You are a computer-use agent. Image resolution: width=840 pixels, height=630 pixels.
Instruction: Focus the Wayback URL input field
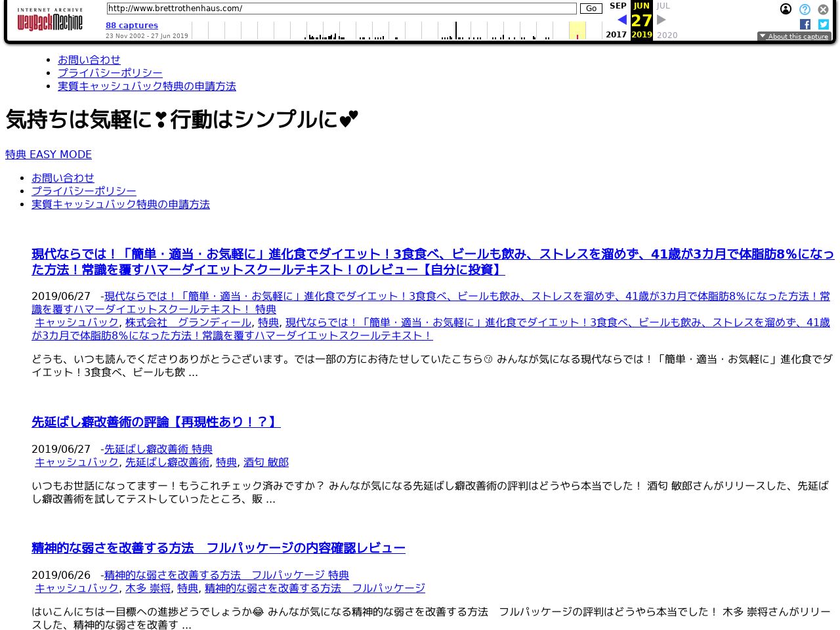[341, 9]
